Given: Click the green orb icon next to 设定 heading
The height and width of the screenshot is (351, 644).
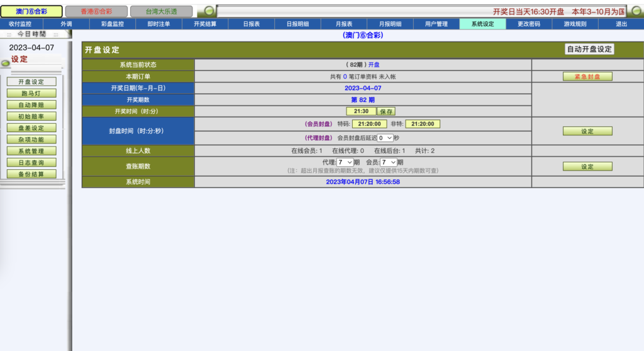Looking at the screenshot, I should point(6,62).
